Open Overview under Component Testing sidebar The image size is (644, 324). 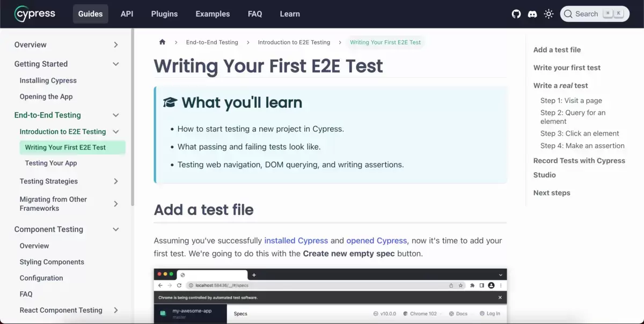[x=34, y=246]
